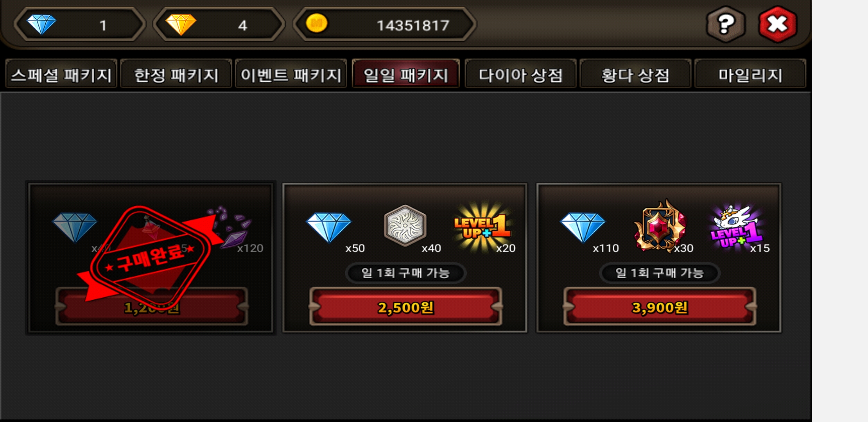Screen dimensions: 868x422
Task: Open the 다이아 상점 tab
Action: [x=520, y=74]
